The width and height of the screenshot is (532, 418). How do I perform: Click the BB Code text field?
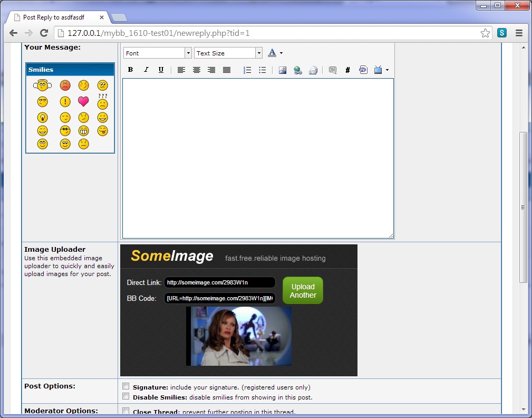point(219,298)
